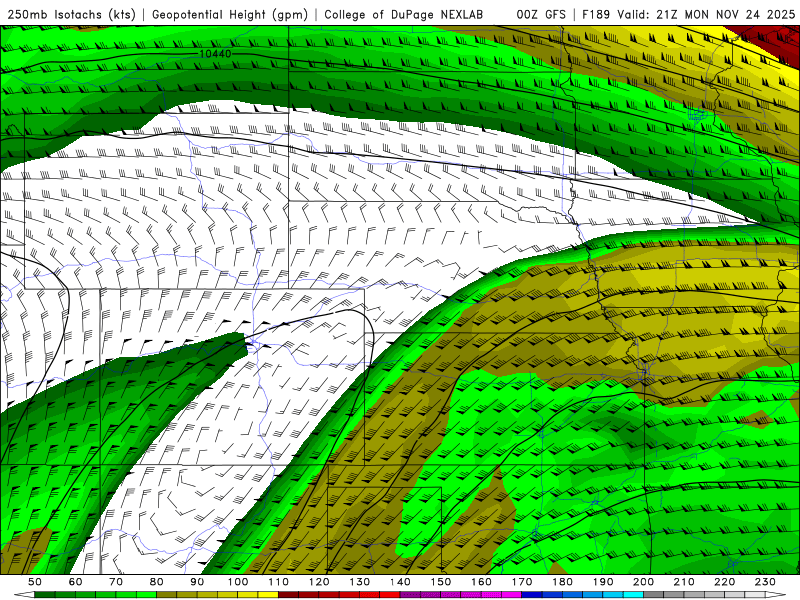Click the 130 value on the color scale
800x600 pixels.
pyautogui.click(x=360, y=582)
